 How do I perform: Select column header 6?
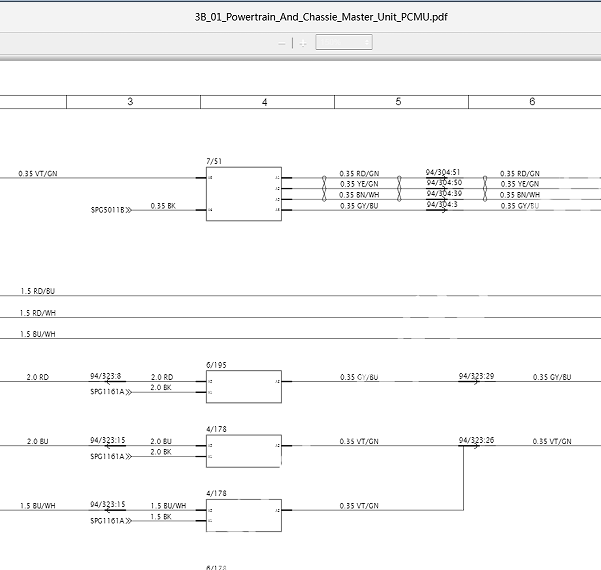(x=534, y=102)
